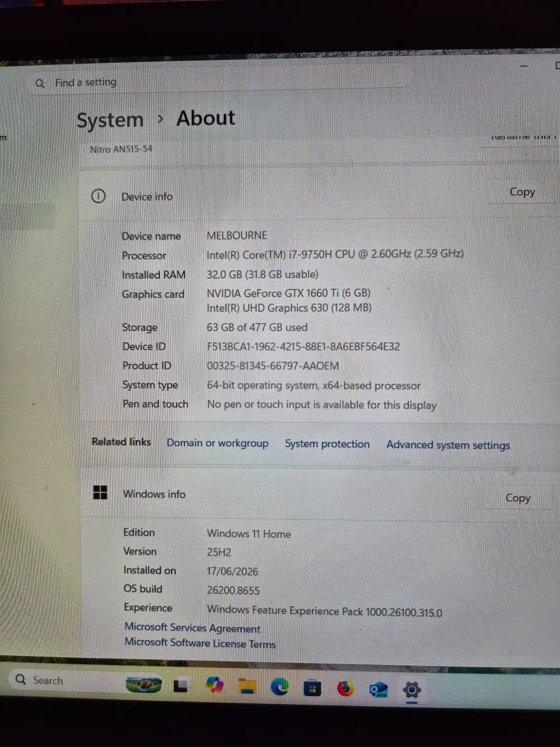Viewport: 560px width, 747px height.
Task: Click the OS build value 26200.8655
Action: coord(233,591)
